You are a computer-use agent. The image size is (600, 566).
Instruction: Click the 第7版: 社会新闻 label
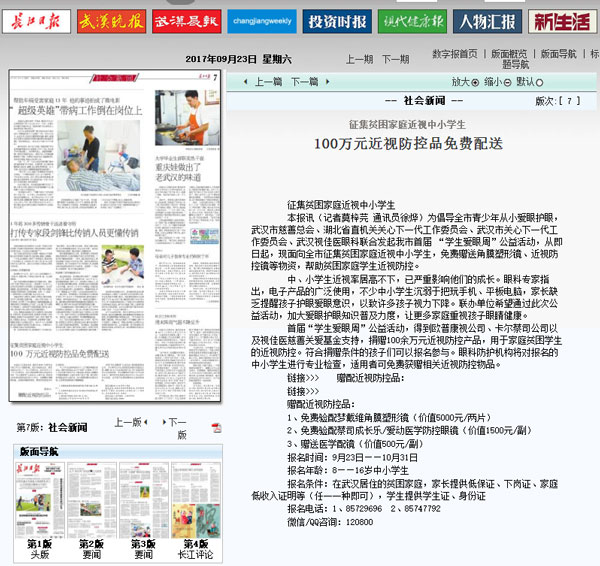[x=52, y=427]
